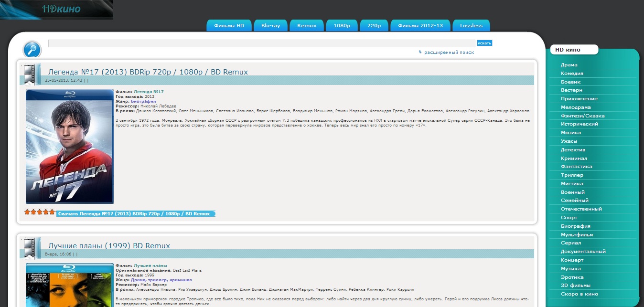Choose Исторический in the sidebar
The width and height of the screenshot is (644, 307).
pos(580,124)
